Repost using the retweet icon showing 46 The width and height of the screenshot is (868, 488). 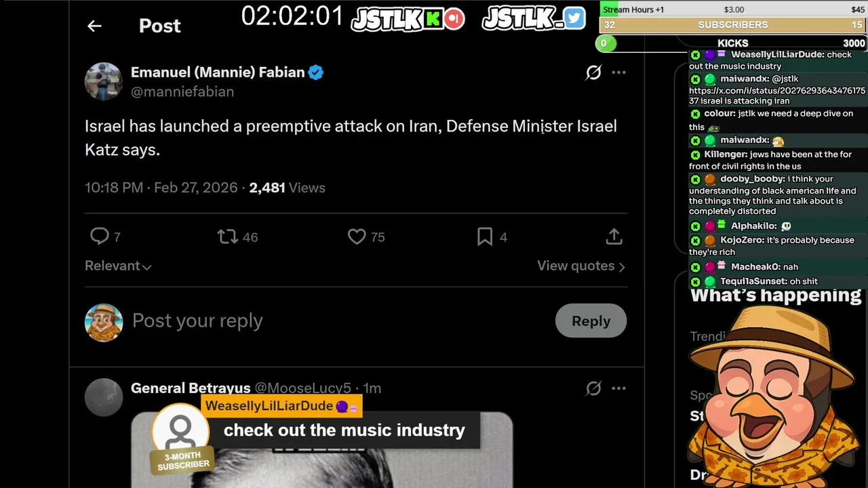(x=227, y=237)
